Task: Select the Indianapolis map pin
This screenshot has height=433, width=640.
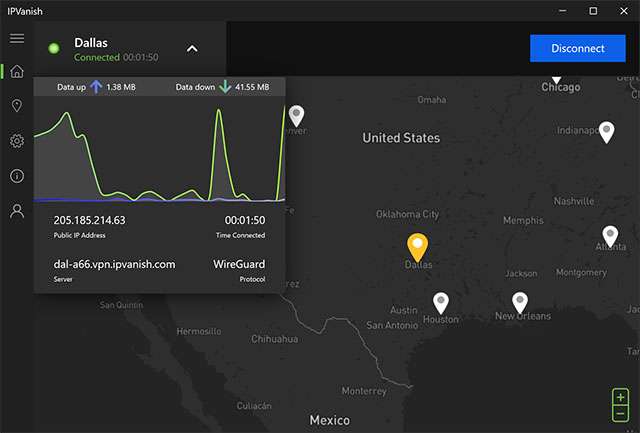Action: point(607,132)
